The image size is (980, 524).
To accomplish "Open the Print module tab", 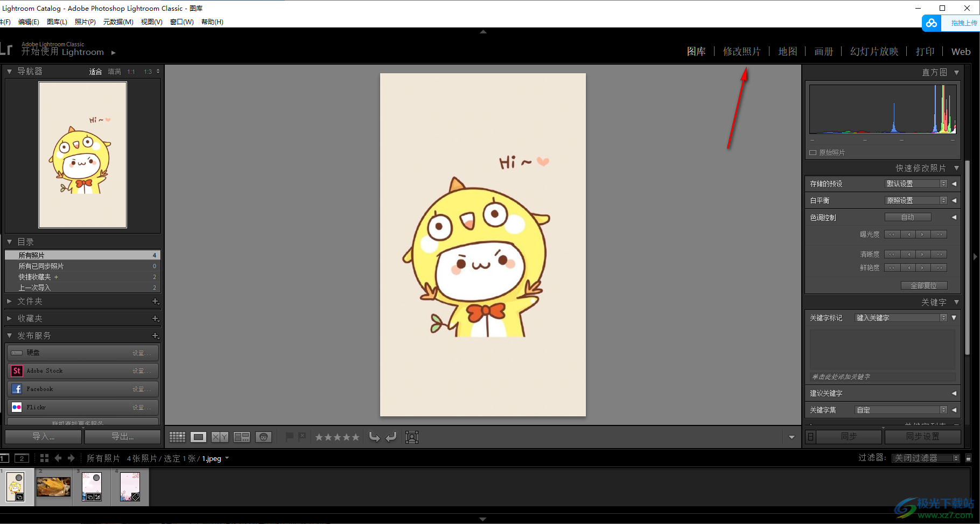I will [925, 52].
